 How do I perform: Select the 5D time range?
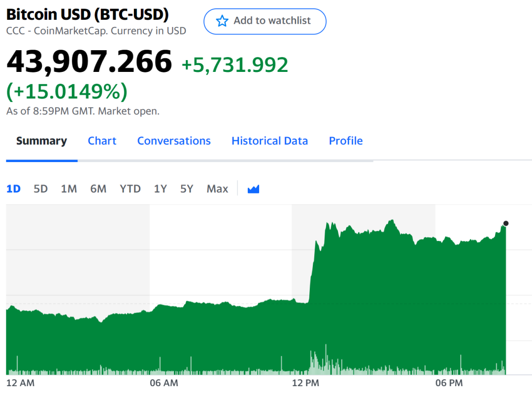(40, 189)
